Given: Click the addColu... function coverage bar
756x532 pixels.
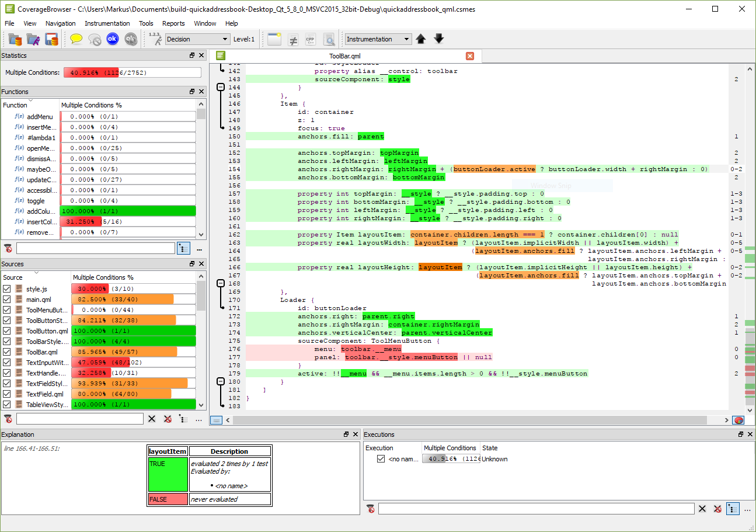Looking at the screenshot, I should pyautogui.click(x=128, y=211).
